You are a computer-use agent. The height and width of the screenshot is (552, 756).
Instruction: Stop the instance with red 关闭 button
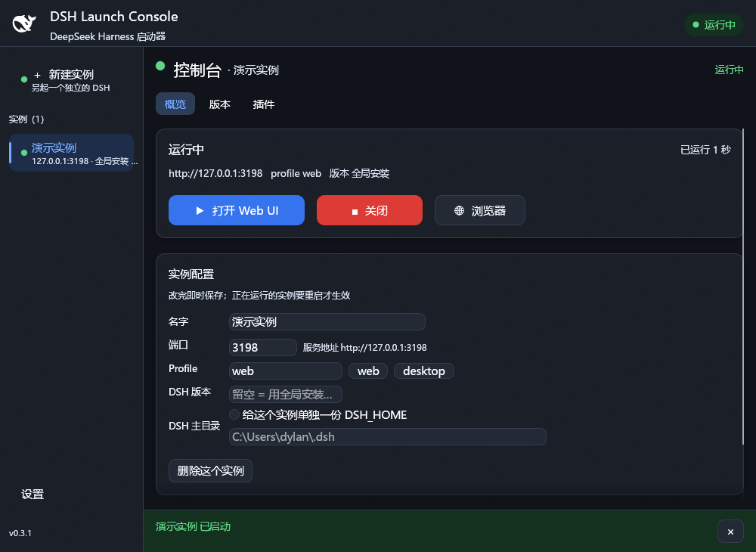coord(370,210)
